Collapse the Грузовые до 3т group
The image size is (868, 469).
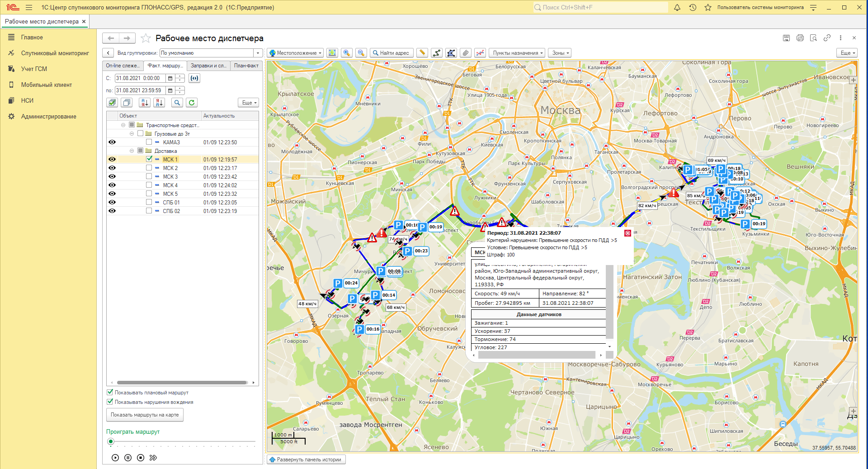[x=132, y=133]
